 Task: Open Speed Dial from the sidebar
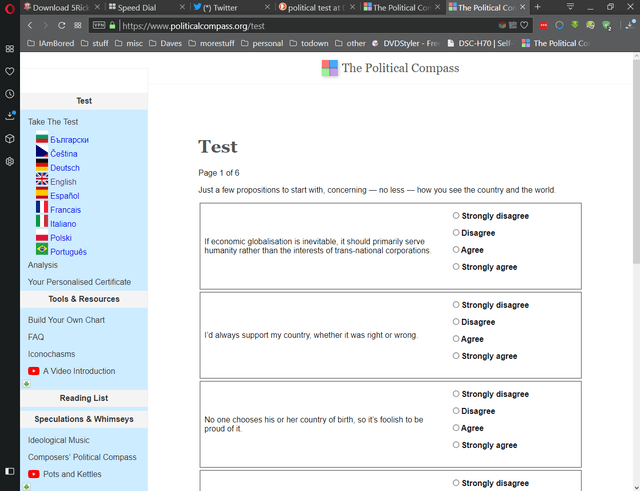pyautogui.click(x=10, y=49)
